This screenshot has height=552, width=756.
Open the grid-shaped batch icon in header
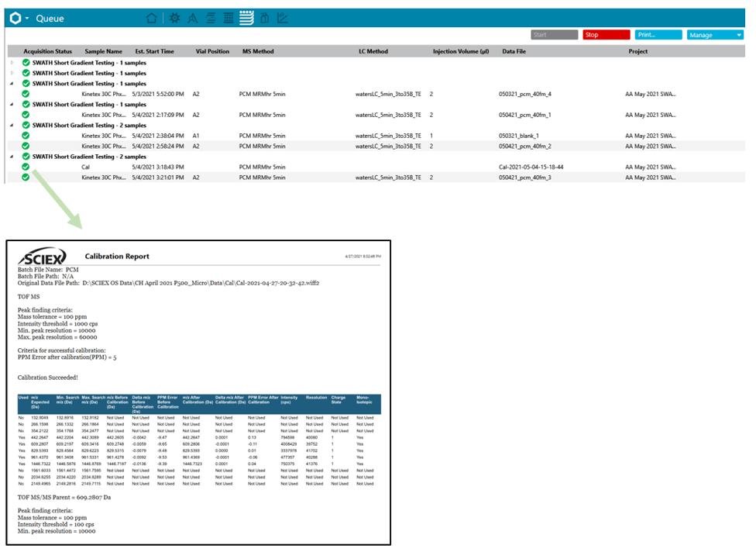[x=229, y=18]
